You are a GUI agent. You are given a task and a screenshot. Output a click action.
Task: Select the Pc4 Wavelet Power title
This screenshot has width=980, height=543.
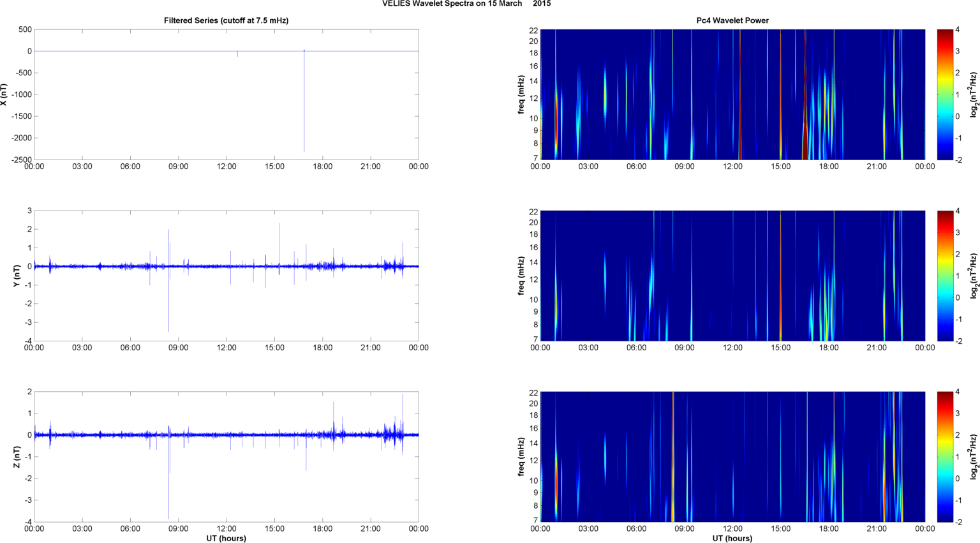(x=732, y=20)
